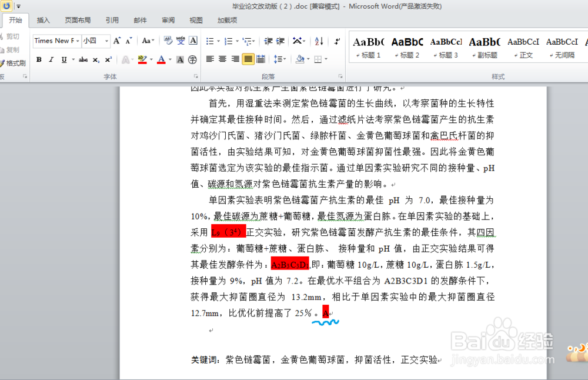Enable center text alignment
Screen dimensions: 588x380
pos(222,58)
